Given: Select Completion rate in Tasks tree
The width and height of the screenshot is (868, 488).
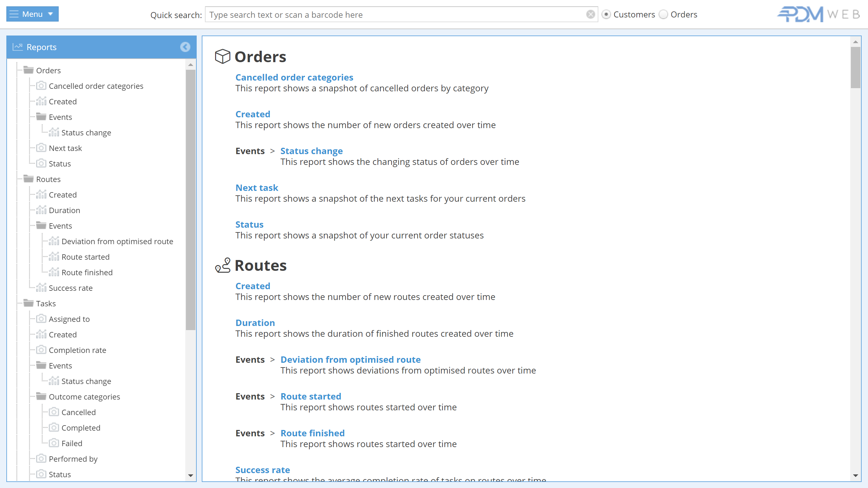Looking at the screenshot, I should point(77,350).
